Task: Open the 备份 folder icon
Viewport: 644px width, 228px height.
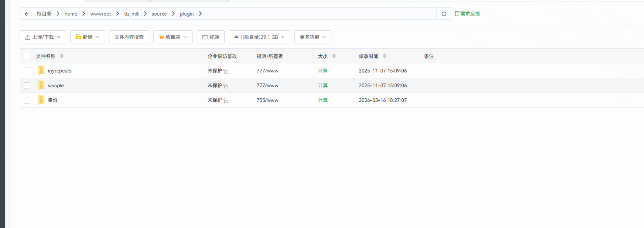Action: pyautogui.click(x=41, y=100)
